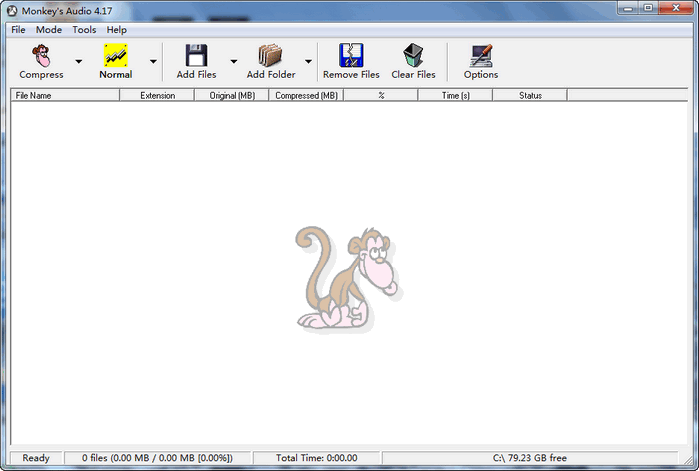Open the Mode menu

[49, 30]
